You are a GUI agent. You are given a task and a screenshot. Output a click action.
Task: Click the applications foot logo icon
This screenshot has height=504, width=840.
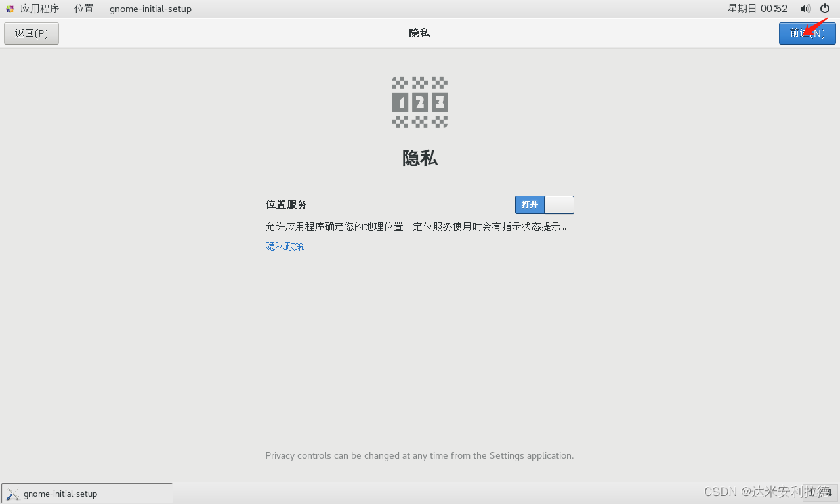click(10, 9)
